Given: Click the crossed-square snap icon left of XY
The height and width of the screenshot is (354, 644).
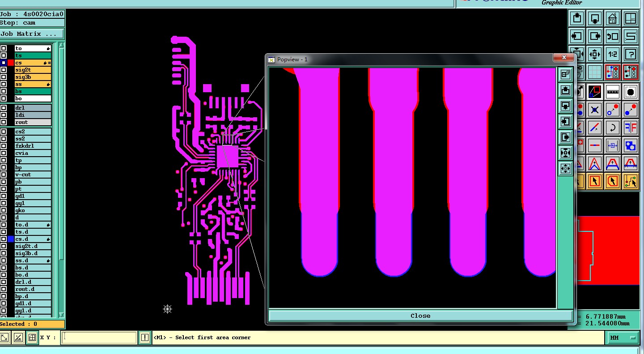Looking at the screenshot, I should [32, 337].
